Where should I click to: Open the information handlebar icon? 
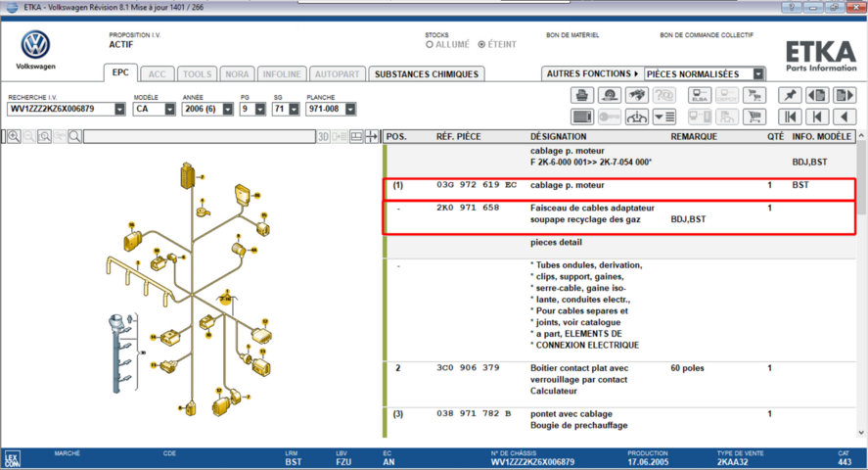coord(637,117)
